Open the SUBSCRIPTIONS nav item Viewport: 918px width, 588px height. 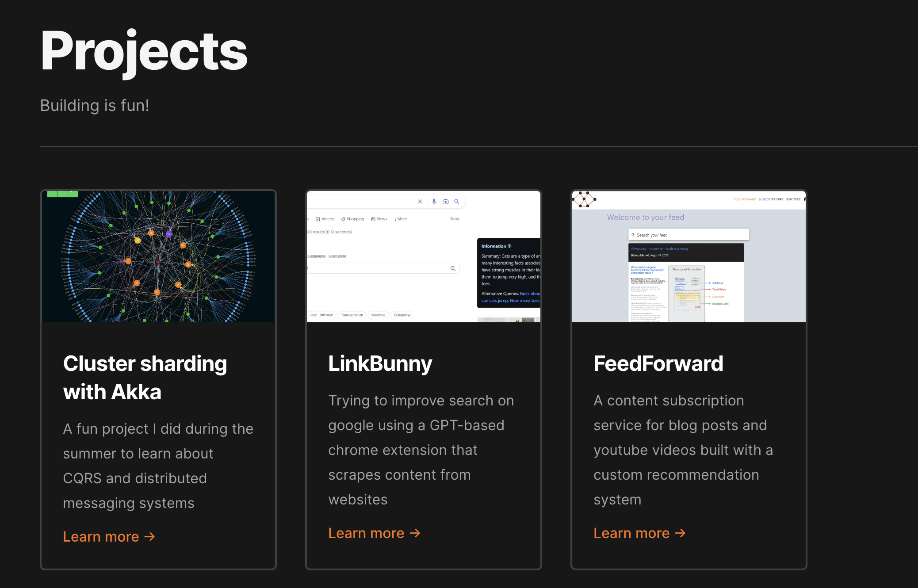click(771, 199)
